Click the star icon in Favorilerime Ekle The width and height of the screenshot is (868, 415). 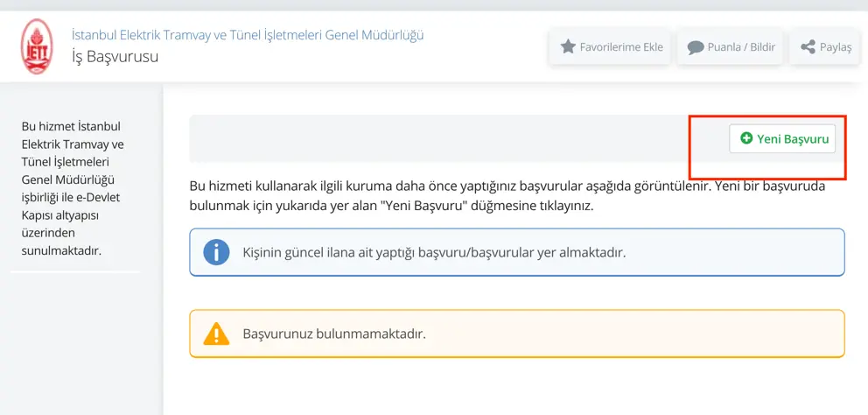(x=568, y=46)
